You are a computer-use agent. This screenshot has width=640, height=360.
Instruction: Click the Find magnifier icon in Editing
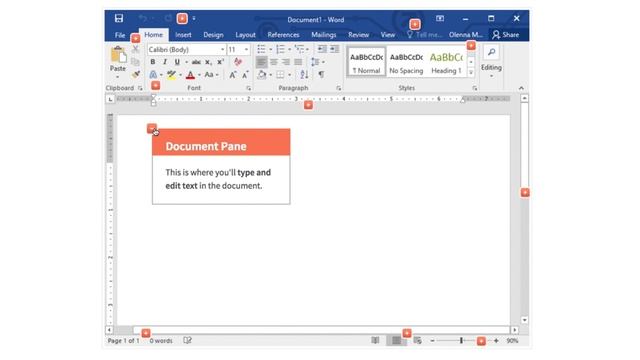[x=491, y=52]
